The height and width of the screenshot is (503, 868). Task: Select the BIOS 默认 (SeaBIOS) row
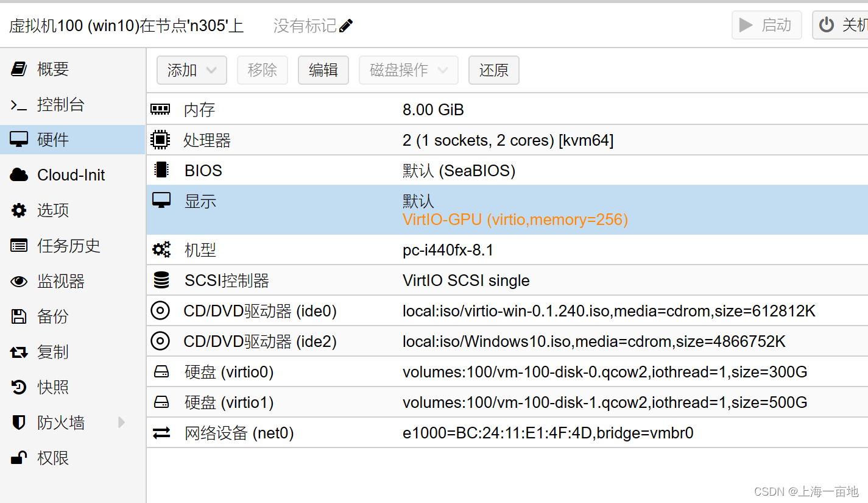coord(507,170)
